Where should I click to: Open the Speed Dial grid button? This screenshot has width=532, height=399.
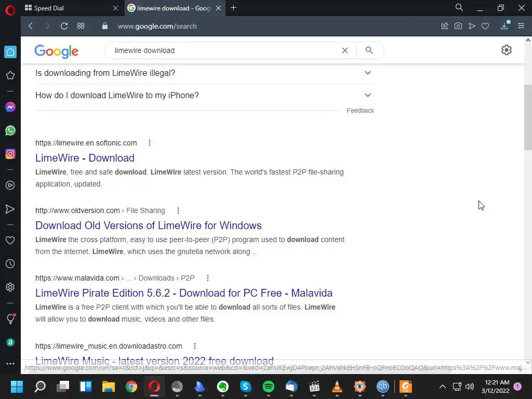(x=81, y=26)
